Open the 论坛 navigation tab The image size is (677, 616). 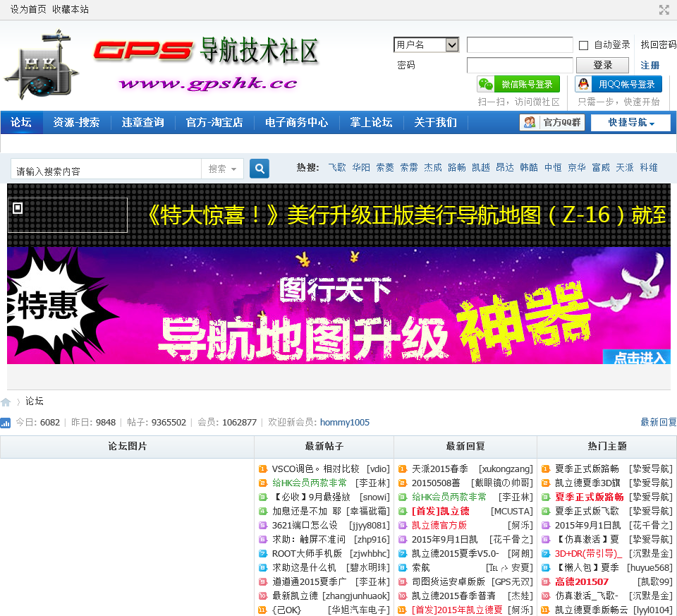[x=21, y=123]
